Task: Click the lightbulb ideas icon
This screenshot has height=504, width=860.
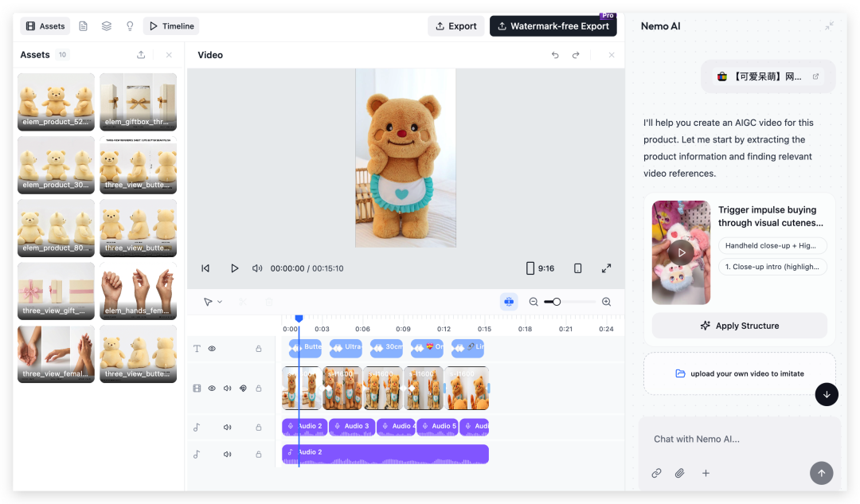Action: point(130,26)
